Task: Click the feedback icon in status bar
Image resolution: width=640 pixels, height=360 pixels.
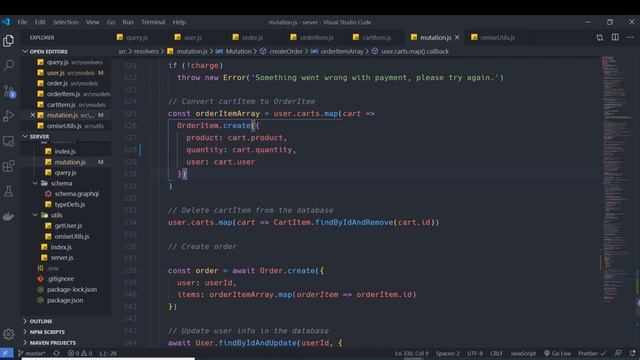Action: pos(618,353)
